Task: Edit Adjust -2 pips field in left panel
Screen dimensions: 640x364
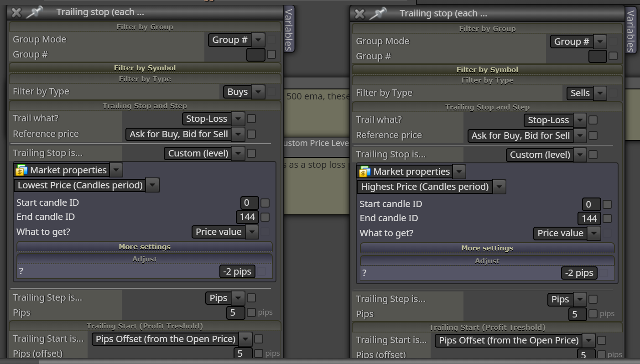Action: (x=237, y=271)
